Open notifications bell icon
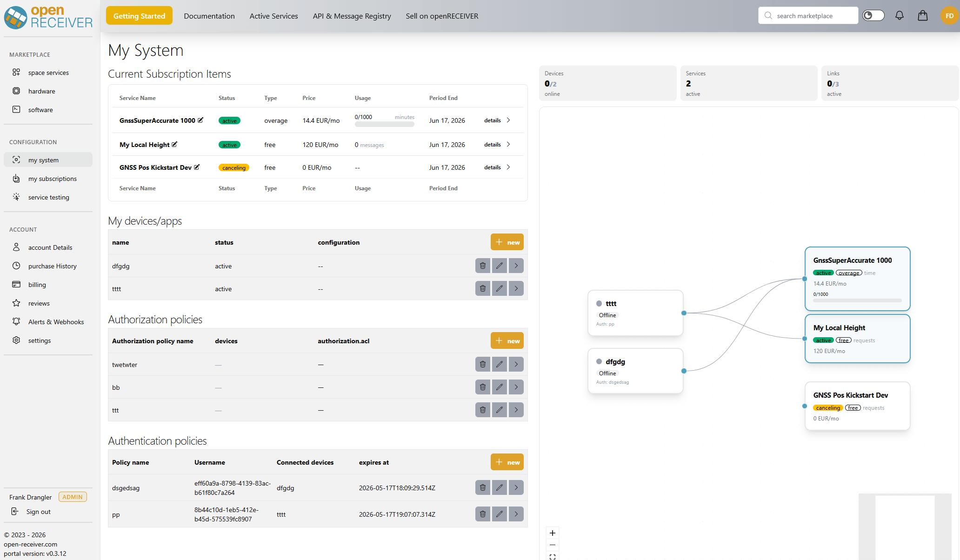 tap(900, 15)
